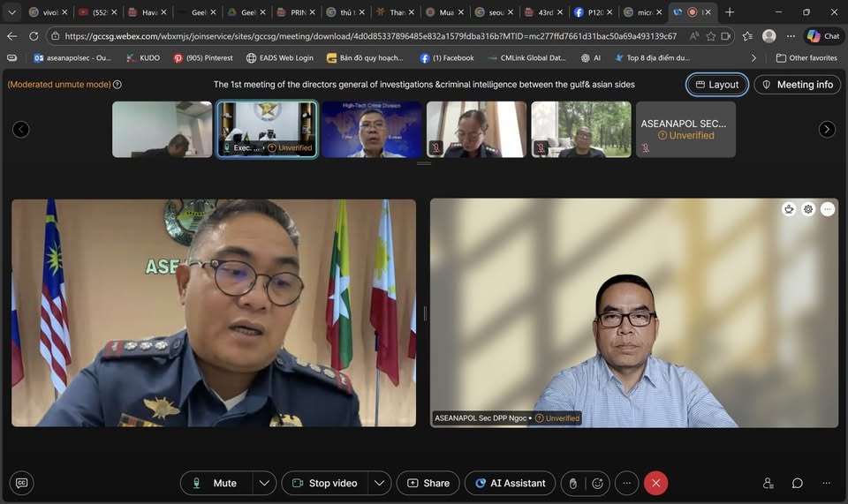
Task: Select the High-Tech Crime Division participant thumbnail
Action: pos(371,129)
